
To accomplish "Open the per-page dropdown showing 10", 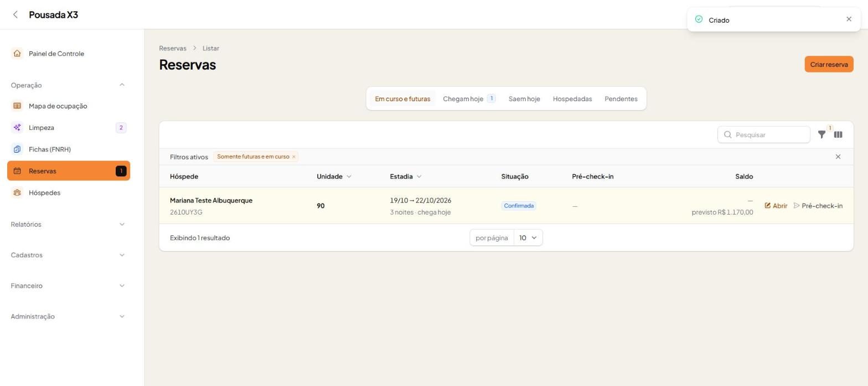I will pyautogui.click(x=528, y=238).
